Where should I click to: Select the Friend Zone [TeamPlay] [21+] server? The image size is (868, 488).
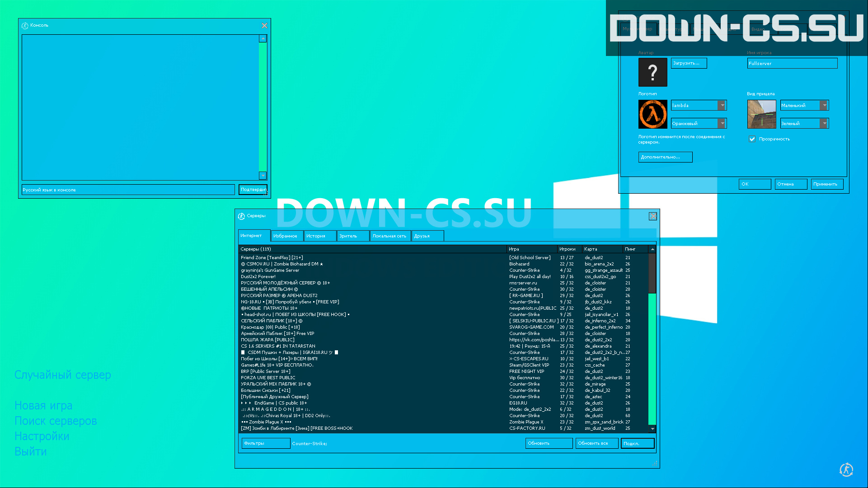pos(444,258)
